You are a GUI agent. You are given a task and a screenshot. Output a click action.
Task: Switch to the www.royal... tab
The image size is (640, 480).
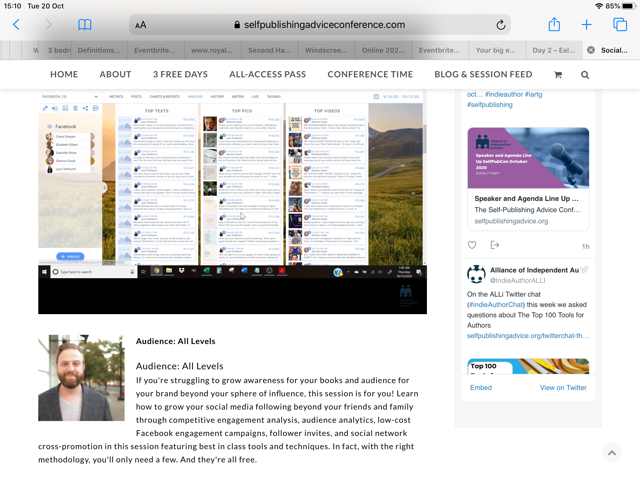212,50
